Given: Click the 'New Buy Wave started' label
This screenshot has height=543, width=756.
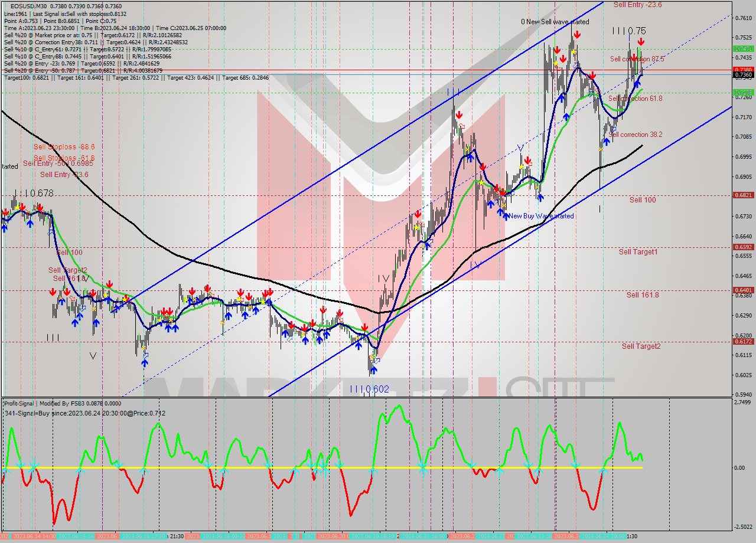Looking at the screenshot, I should (x=541, y=216).
